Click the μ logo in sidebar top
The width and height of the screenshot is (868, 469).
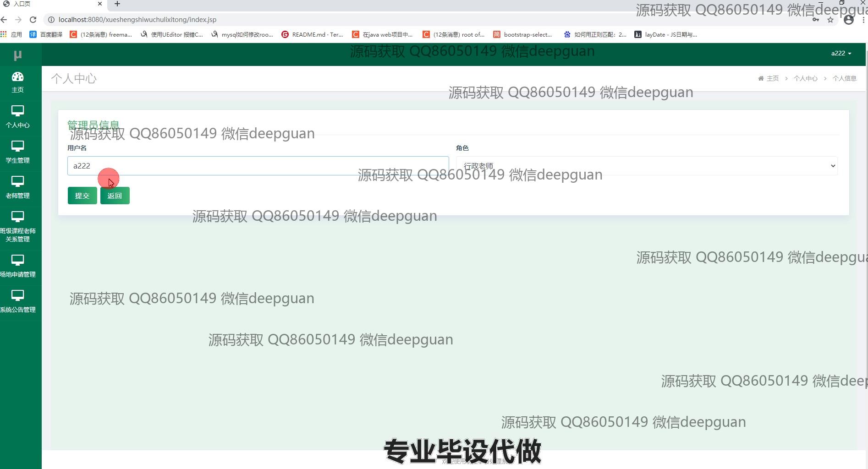18,55
